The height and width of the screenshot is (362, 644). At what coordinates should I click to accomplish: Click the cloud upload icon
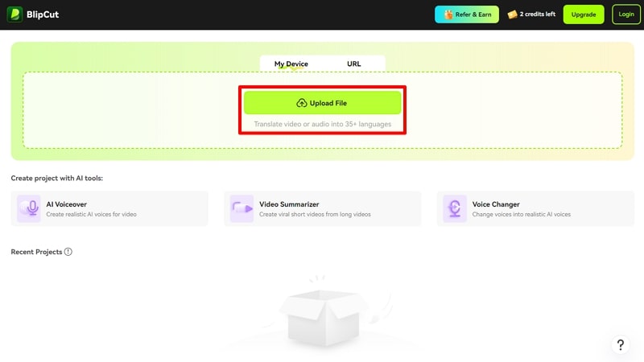click(302, 103)
